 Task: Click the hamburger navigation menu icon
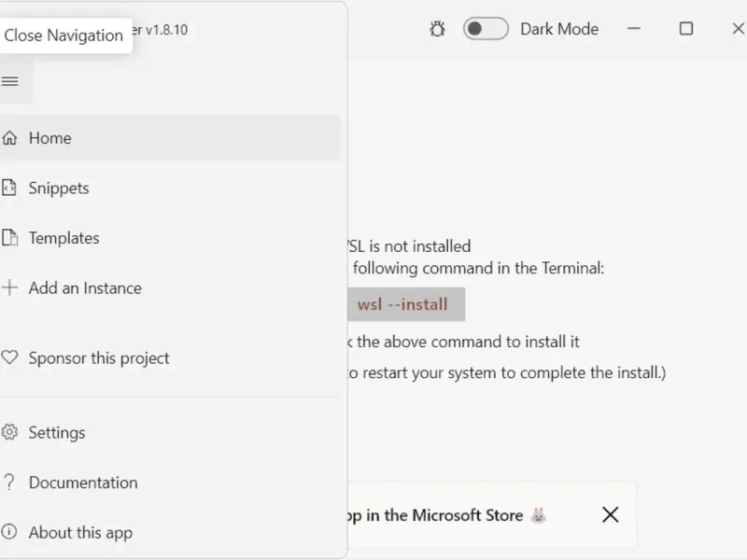[10, 81]
